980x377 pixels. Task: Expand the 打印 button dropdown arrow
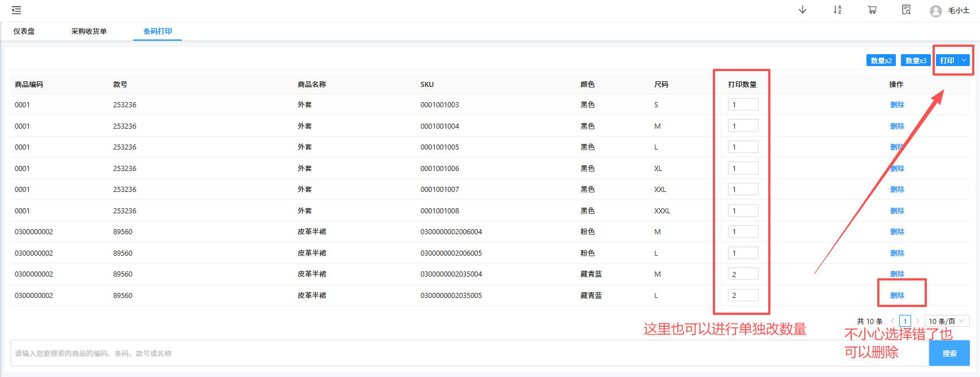pos(964,60)
